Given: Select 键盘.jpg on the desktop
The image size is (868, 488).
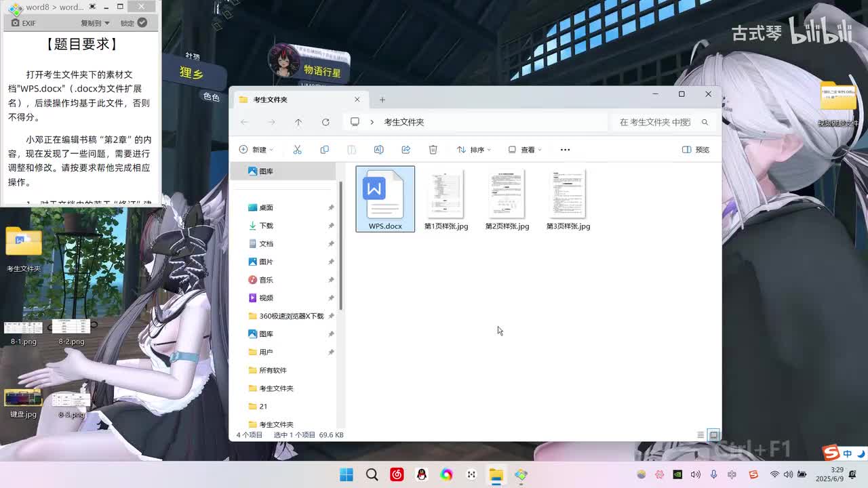Looking at the screenshot, I should (x=24, y=404).
